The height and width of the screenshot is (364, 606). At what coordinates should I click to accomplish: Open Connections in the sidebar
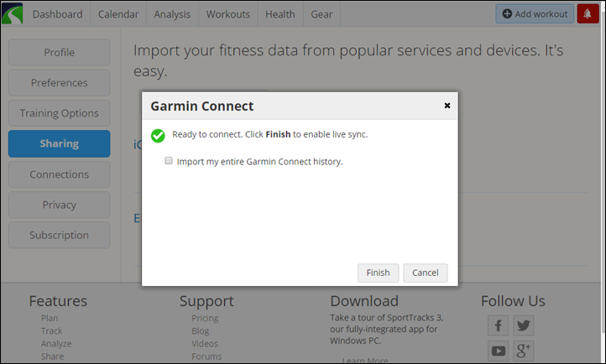(59, 174)
